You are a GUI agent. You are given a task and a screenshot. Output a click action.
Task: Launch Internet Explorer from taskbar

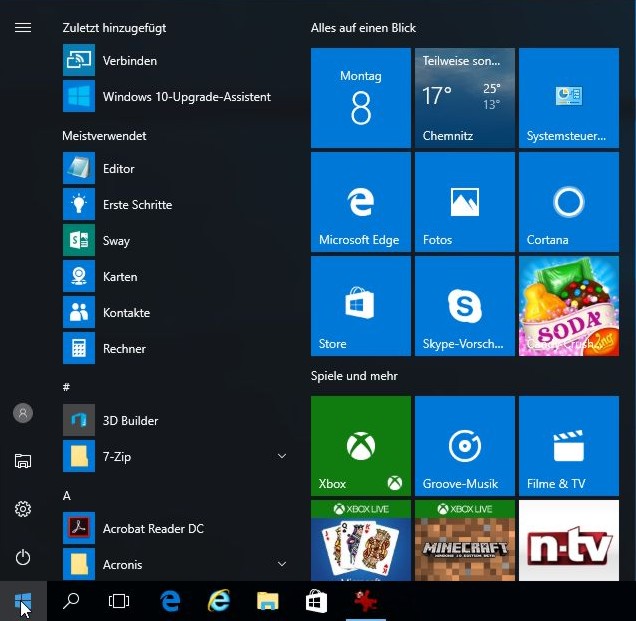coord(219,601)
